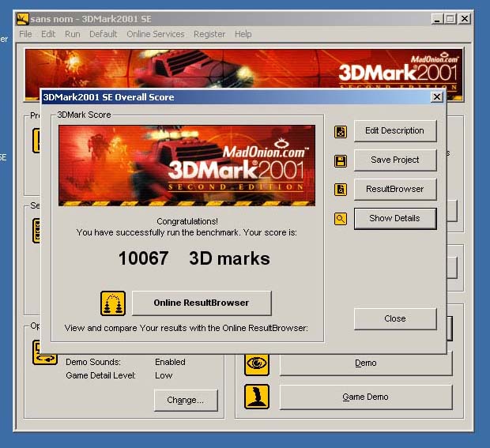Open the Help menu
This screenshot has height=448, width=490.
coord(243,34)
